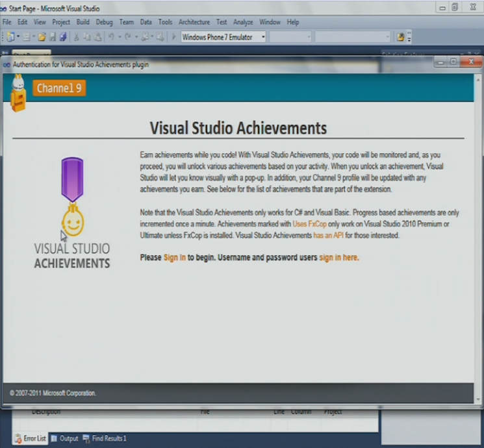Click the Paste clipboard icon
Image resolution: width=484 pixels, height=448 pixels.
pyautogui.click(x=97, y=37)
